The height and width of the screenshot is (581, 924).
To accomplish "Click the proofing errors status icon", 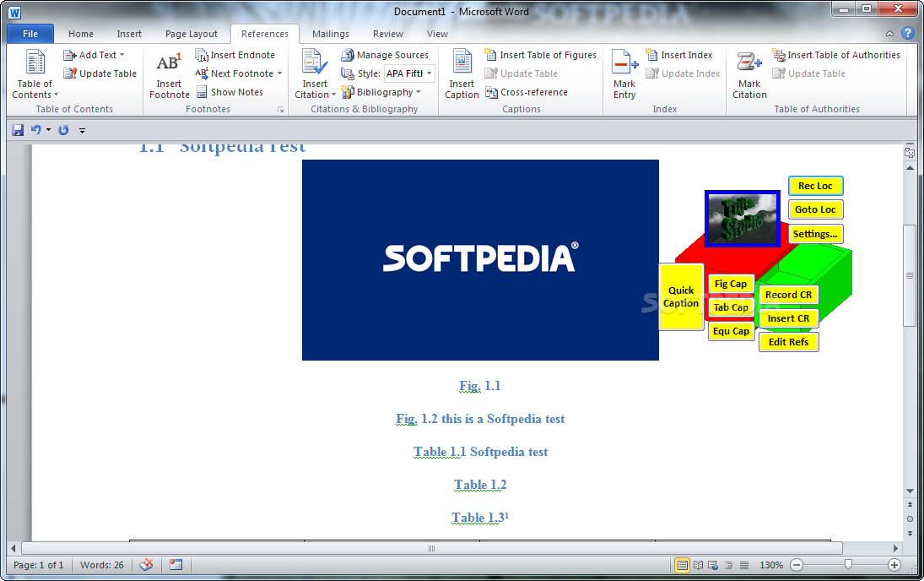I will [x=147, y=565].
